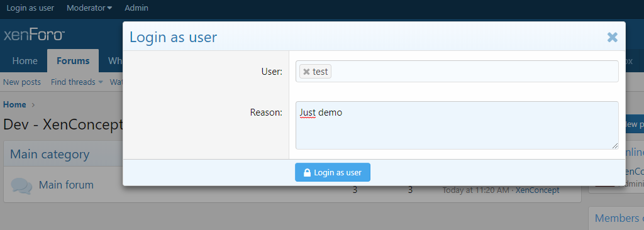Screen dimensions: 644x230
Task: Switch to the Home tab
Action: (25, 61)
